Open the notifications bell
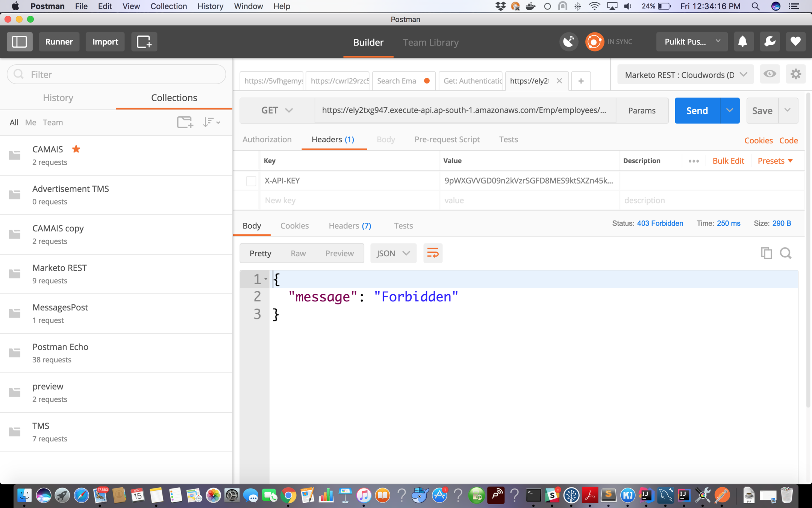 point(742,42)
